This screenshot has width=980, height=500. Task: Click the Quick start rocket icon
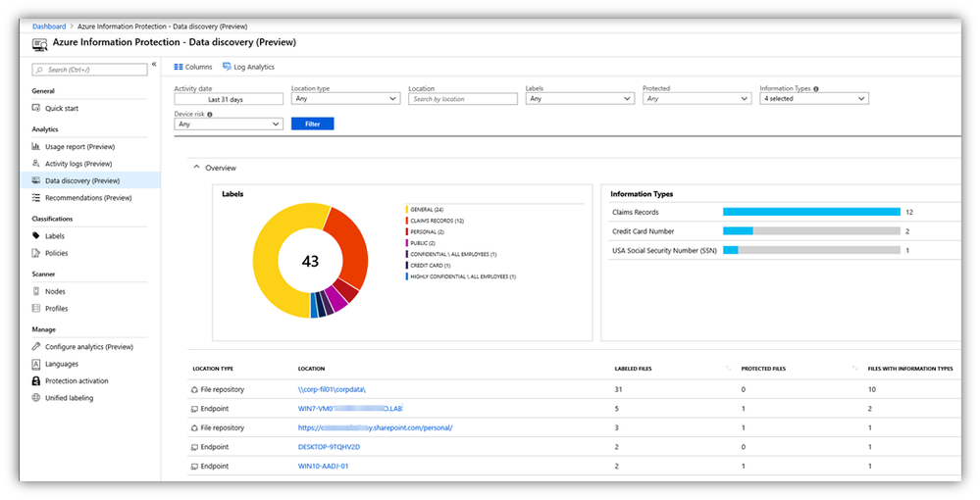click(36, 108)
